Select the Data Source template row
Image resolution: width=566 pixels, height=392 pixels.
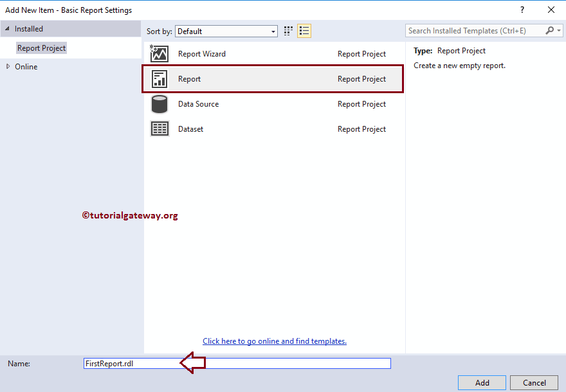(x=270, y=103)
